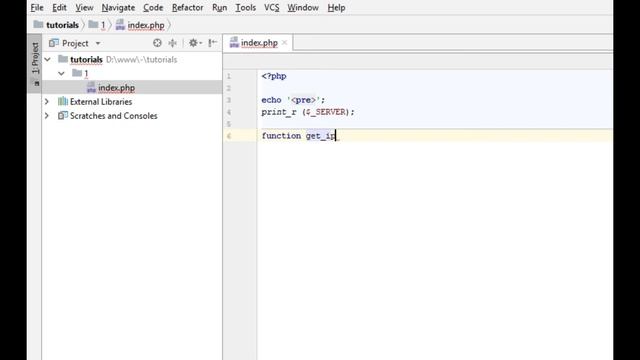
Task: Collapse folder 1 in project tree
Action: point(61,73)
